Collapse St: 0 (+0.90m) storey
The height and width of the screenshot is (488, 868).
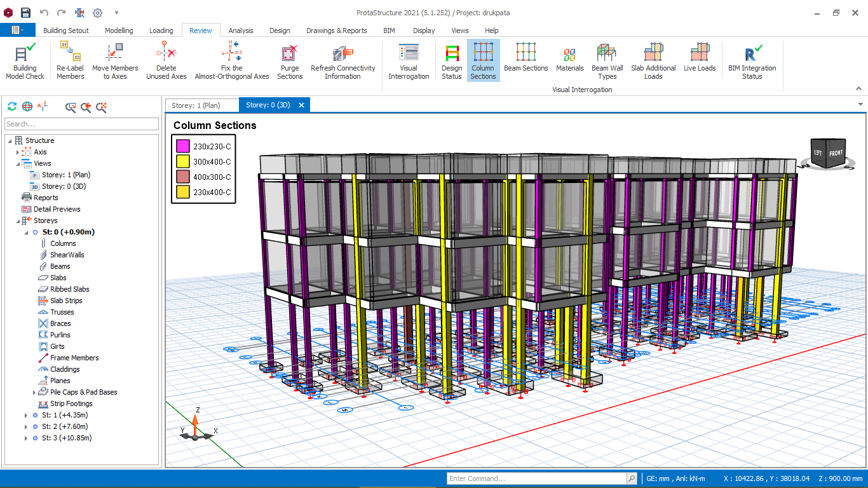[26, 232]
